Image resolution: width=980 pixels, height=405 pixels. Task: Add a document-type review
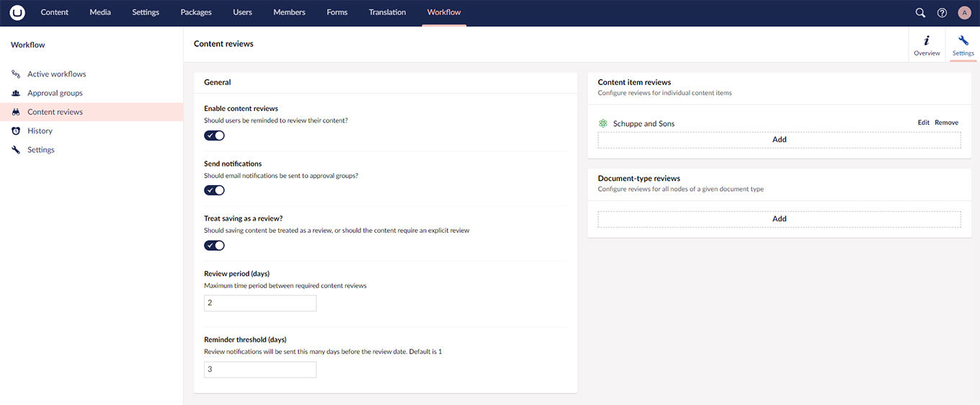(780, 219)
